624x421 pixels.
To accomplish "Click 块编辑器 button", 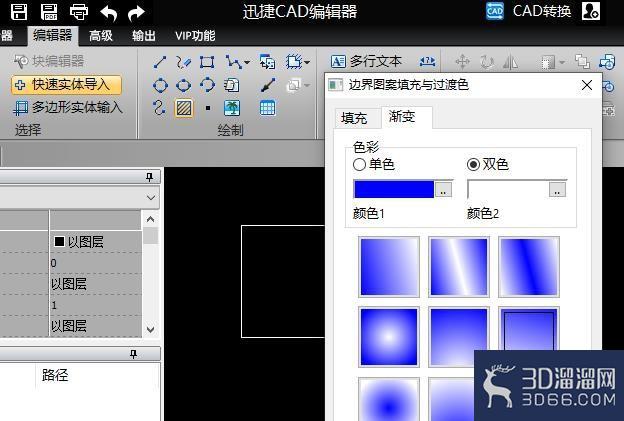I will pos(49,61).
